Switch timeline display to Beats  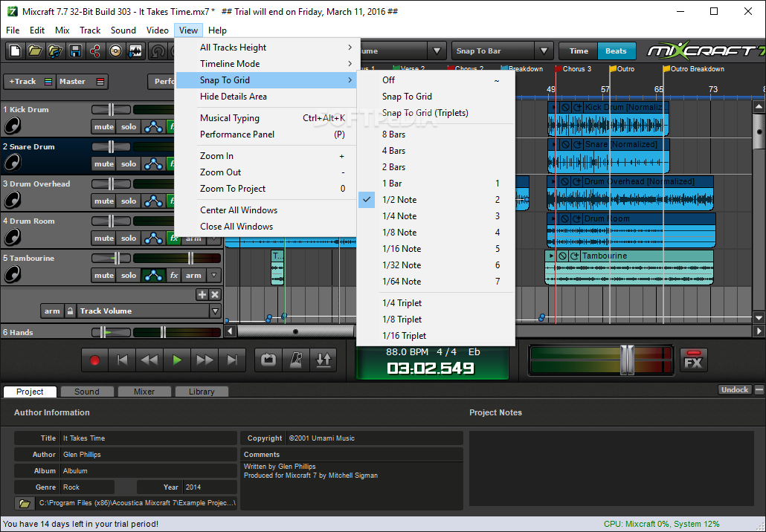616,51
